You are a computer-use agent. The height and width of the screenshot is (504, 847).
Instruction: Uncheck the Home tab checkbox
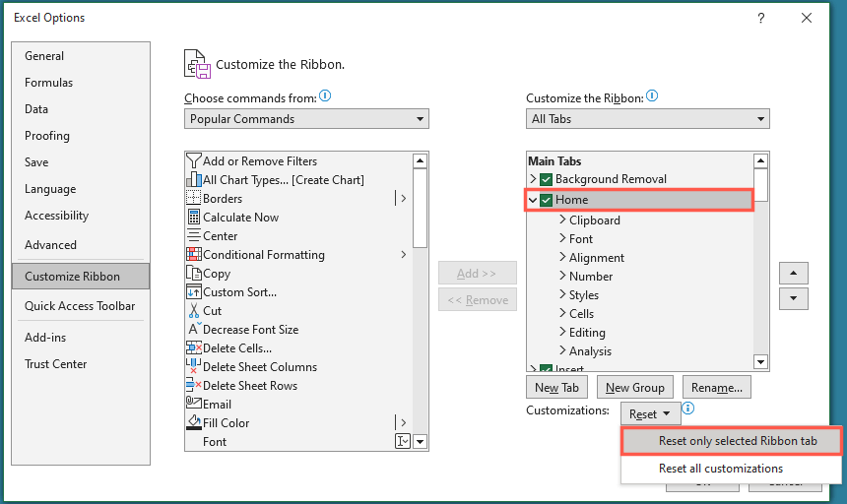pyautogui.click(x=547, y=200)
